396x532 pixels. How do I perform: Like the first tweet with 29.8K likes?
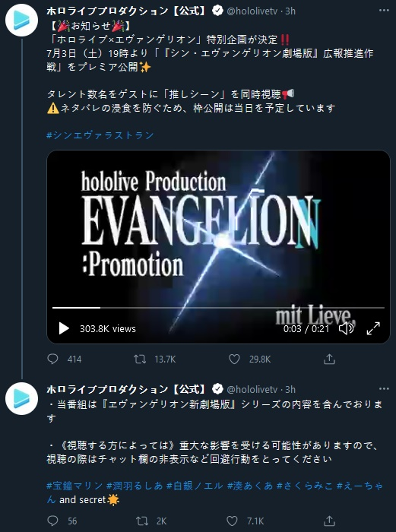tap(234, 359)
